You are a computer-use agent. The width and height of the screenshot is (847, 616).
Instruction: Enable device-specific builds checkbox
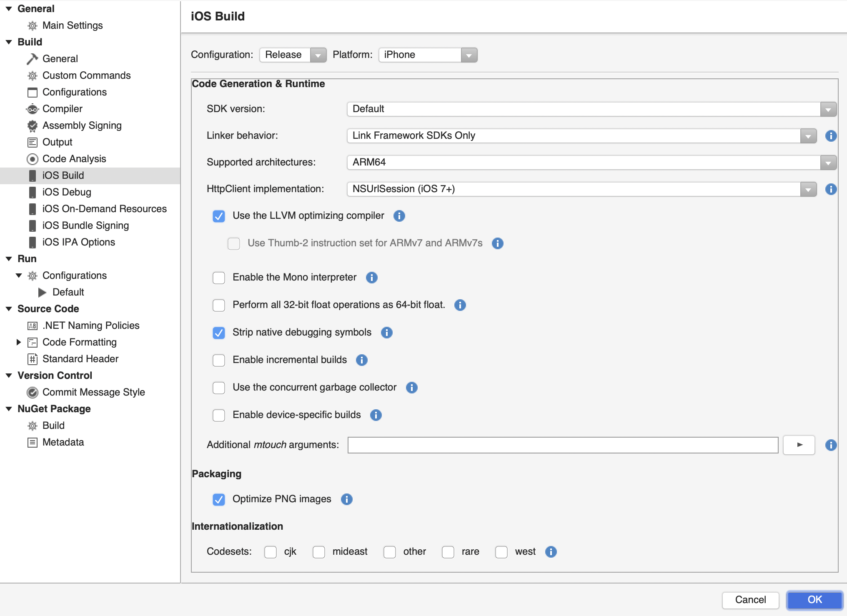point(219,415)
